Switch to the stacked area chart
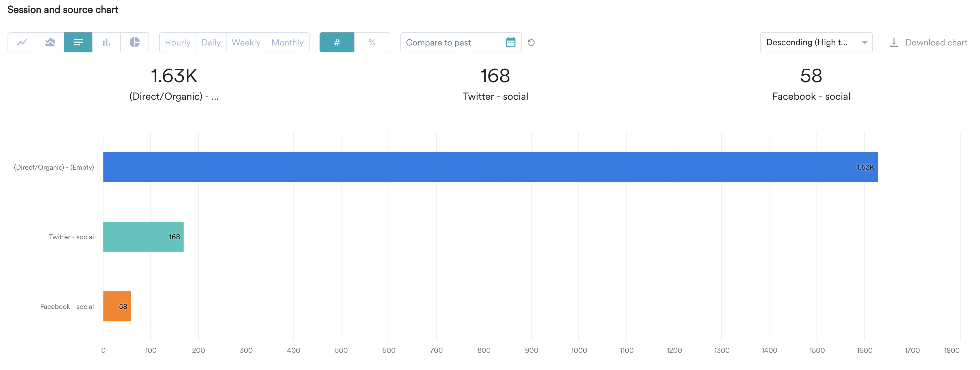Screen dimensions: 980x370 [50, 42]
